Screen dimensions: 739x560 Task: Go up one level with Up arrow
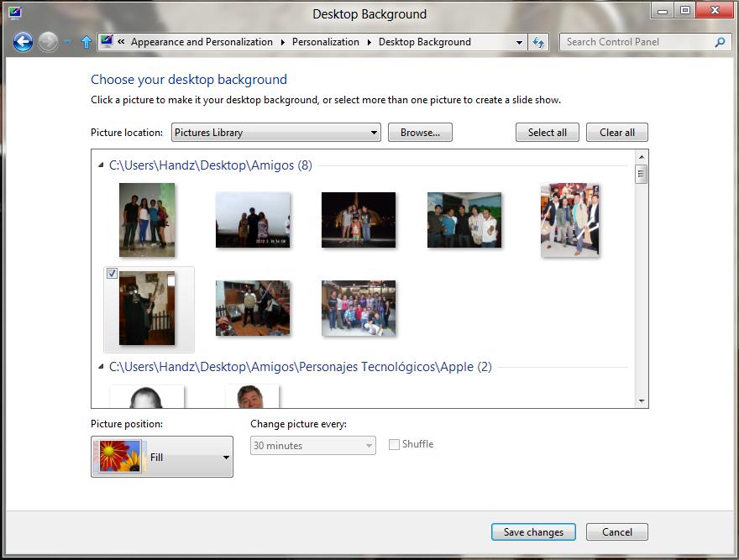(x=86, y=42)
